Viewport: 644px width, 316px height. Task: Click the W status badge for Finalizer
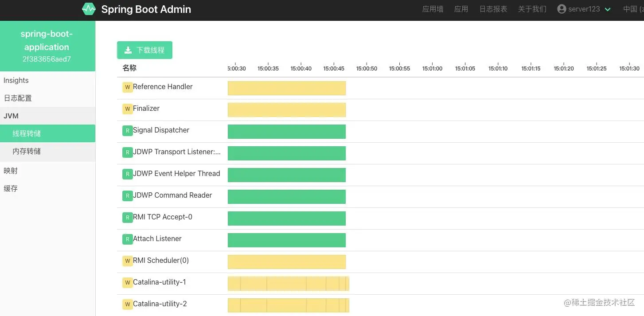click(128, 109)
